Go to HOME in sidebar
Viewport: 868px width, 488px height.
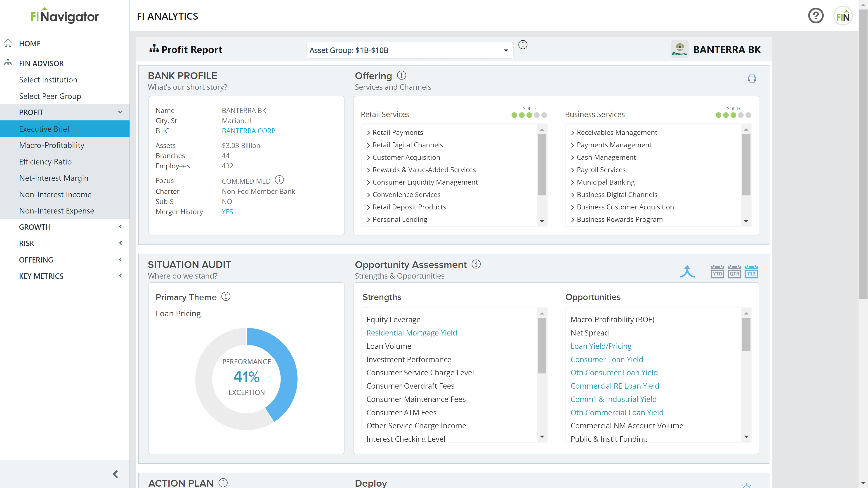point(30,43)
